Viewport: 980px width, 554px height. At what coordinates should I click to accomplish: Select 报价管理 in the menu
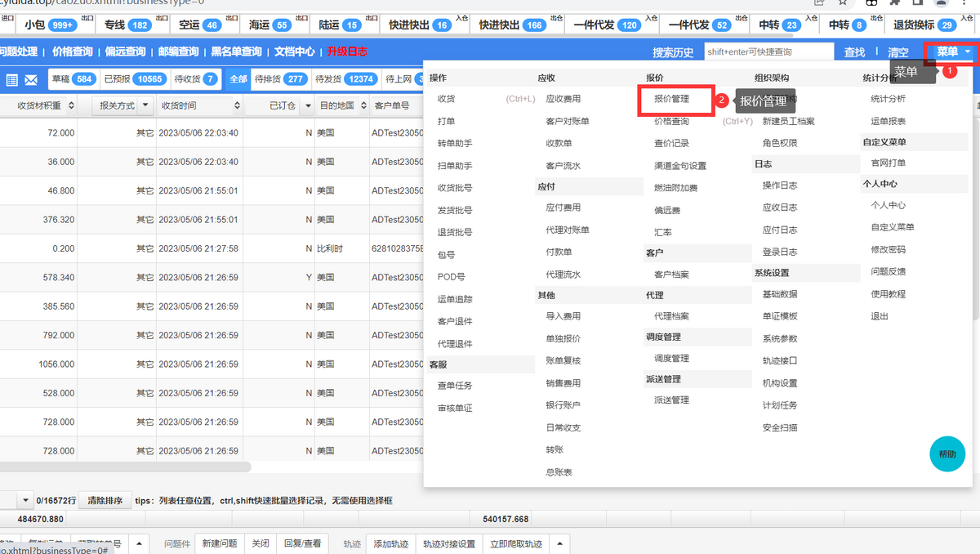(x=671, y=99)
